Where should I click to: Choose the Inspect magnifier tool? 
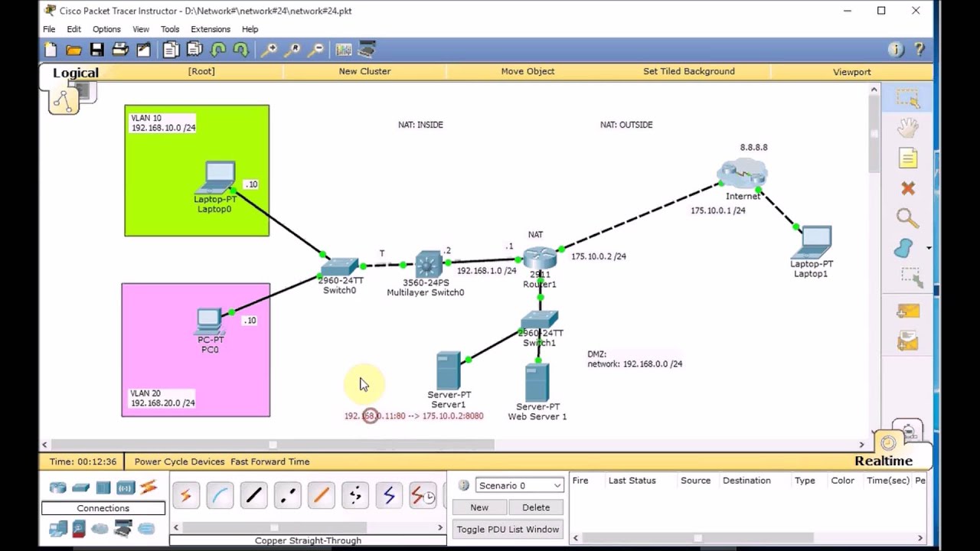pos(908,218)
